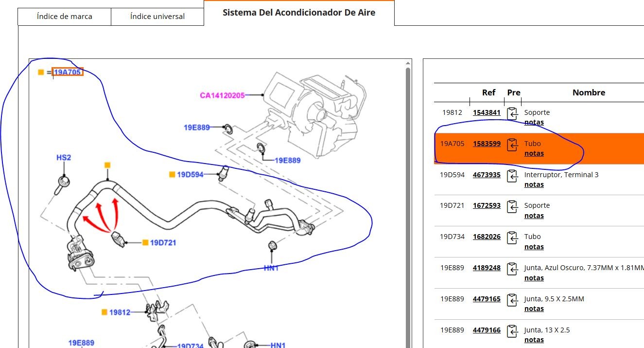Click the pink CA14120205 diagram label

click(x=223, y=95)
